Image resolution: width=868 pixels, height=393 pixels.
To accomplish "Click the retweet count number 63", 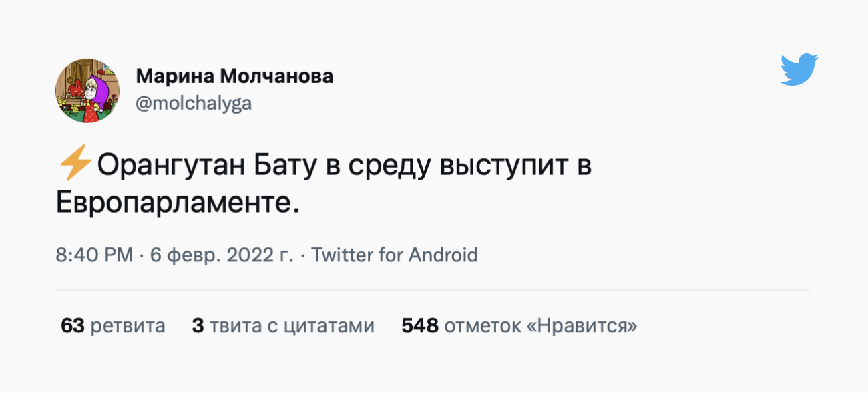I will point(71,326).
